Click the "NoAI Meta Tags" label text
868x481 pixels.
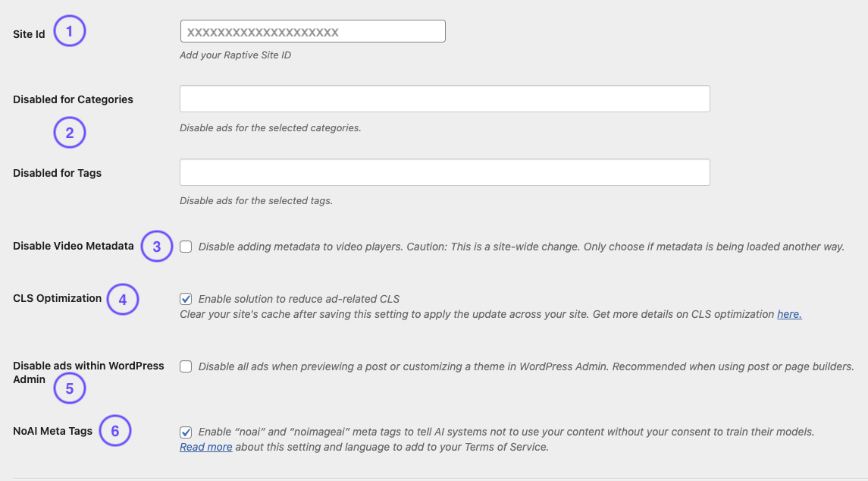click(52, 431)
